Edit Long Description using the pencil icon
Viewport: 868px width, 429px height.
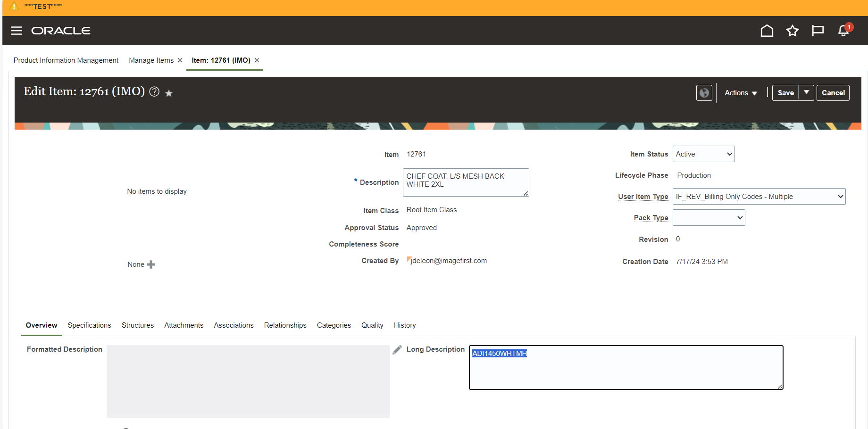[397, 349]
